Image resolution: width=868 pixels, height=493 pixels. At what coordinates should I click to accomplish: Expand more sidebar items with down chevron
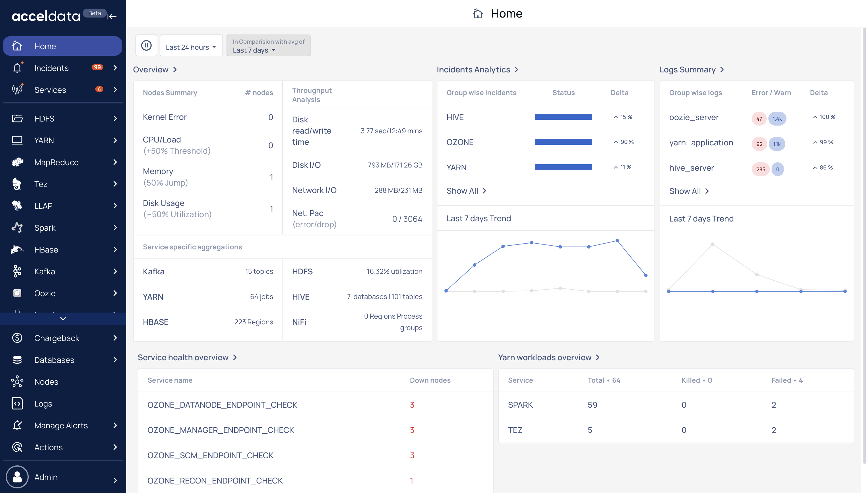pos(63,318)
